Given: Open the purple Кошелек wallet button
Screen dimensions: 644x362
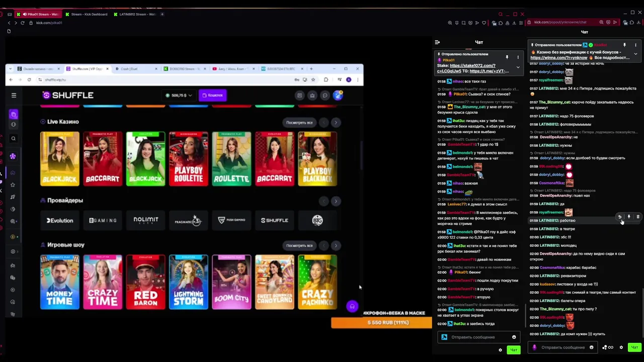Looking at the screenshot, I should (x=212, y=95).
